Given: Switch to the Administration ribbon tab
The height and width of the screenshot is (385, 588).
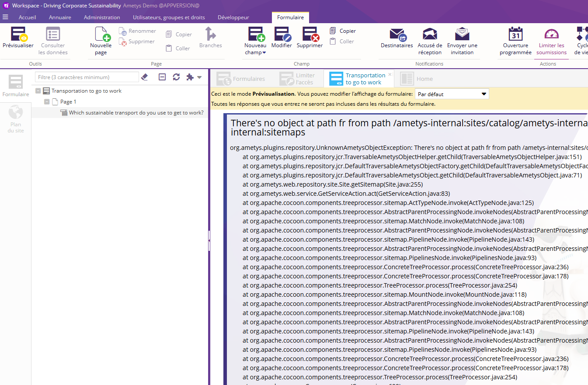Looking at the screenshot, I should (x=102, y=17).
